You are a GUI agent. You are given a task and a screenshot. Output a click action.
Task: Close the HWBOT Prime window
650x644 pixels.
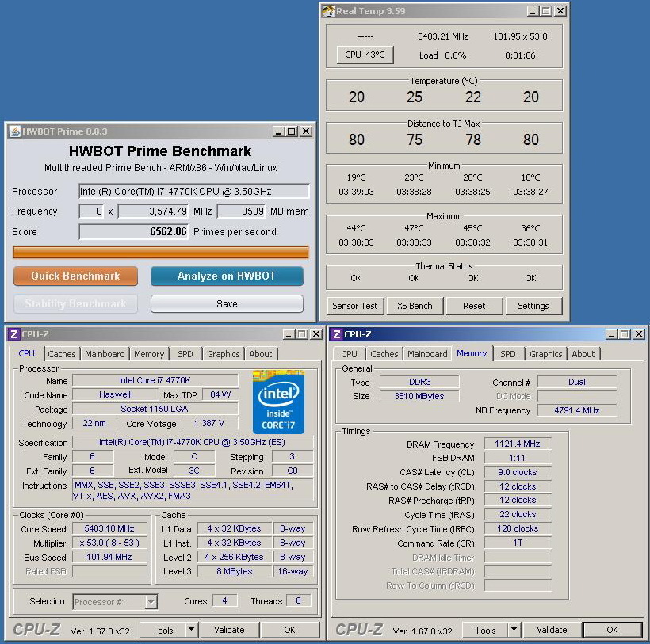coord(306,131)
